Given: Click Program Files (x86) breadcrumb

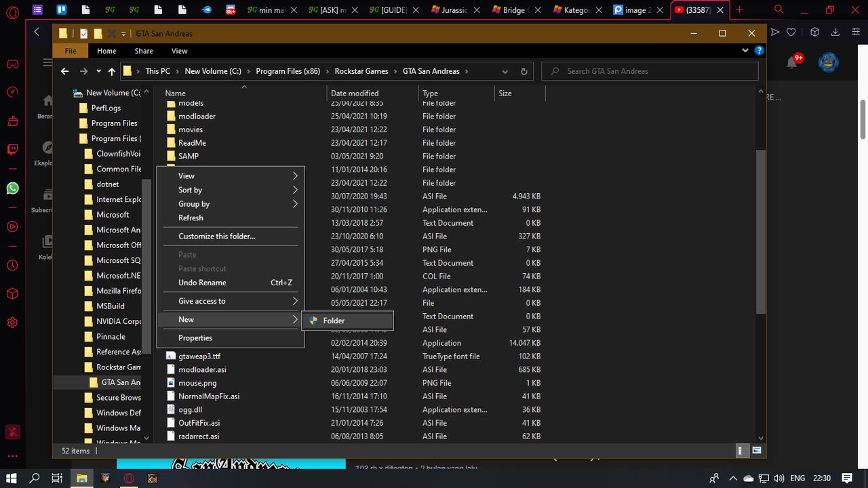Looking at the screenshot, I should click(x=288, y=71).
